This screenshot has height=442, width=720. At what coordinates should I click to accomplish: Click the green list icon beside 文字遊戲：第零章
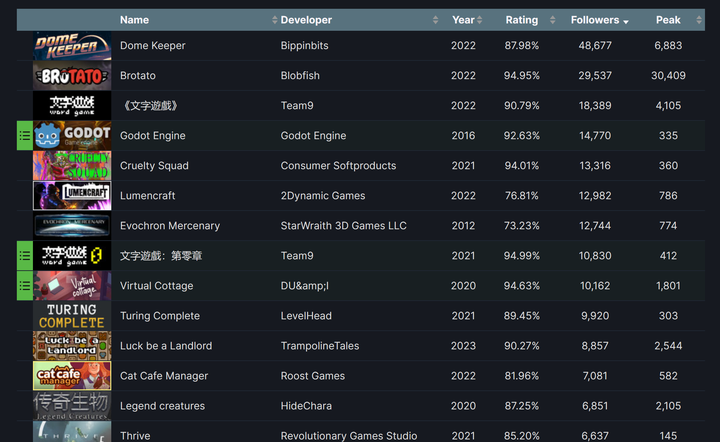pos(25,256)
